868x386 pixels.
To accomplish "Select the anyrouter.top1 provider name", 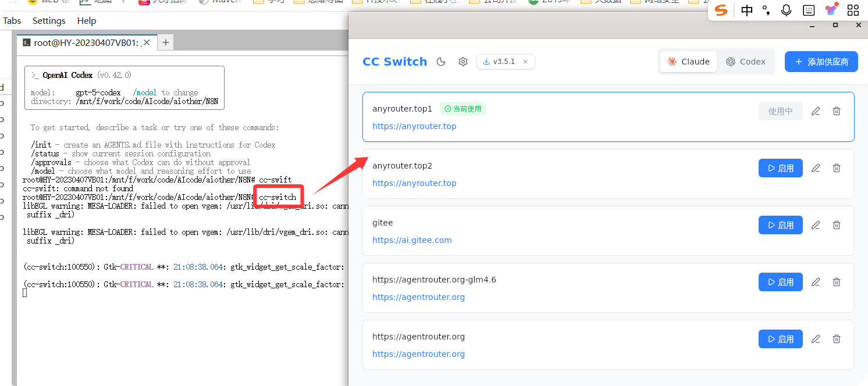I will click(x=402, y=109).
